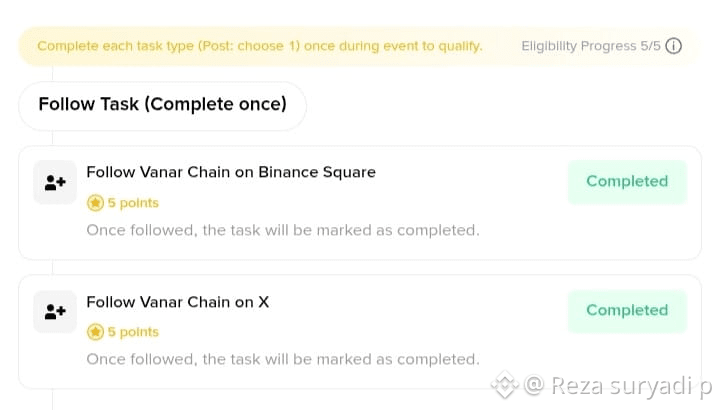Viewport: 720px width, 410px height.
Task: Click the star points icon under Binance Square task
Action: (96, 202)
